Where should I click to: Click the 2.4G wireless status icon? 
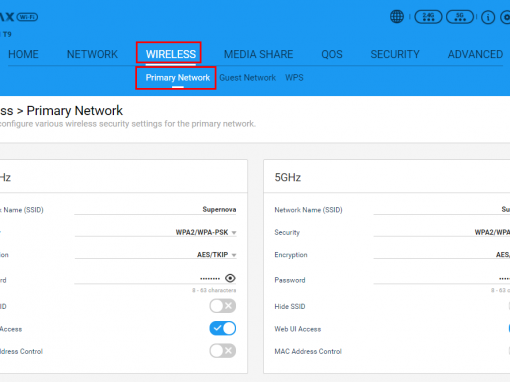428,17
